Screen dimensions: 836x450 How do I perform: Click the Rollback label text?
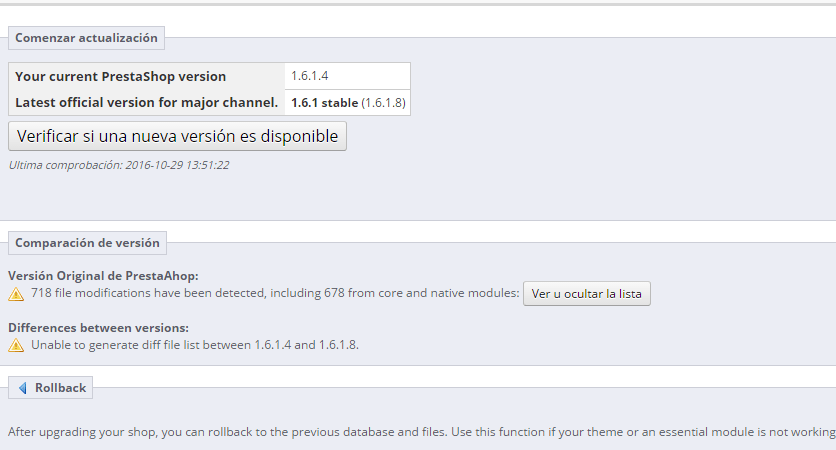(60, 388)
